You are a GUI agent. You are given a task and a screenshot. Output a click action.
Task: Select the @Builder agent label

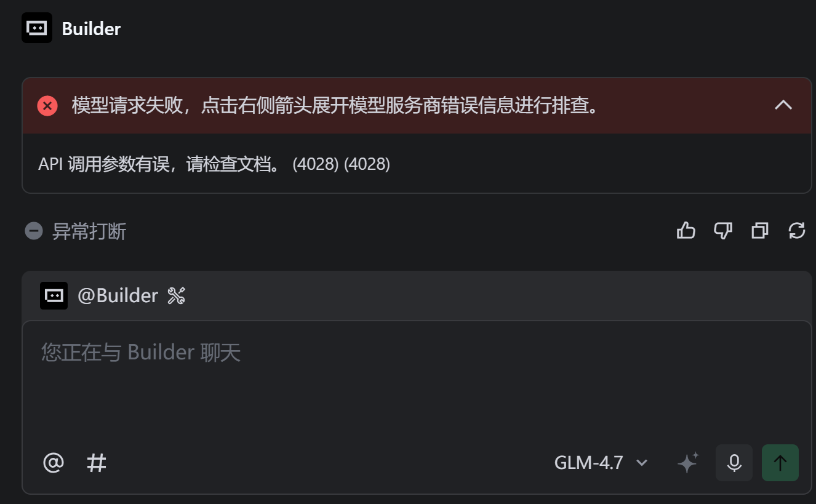tap(118, 296)
